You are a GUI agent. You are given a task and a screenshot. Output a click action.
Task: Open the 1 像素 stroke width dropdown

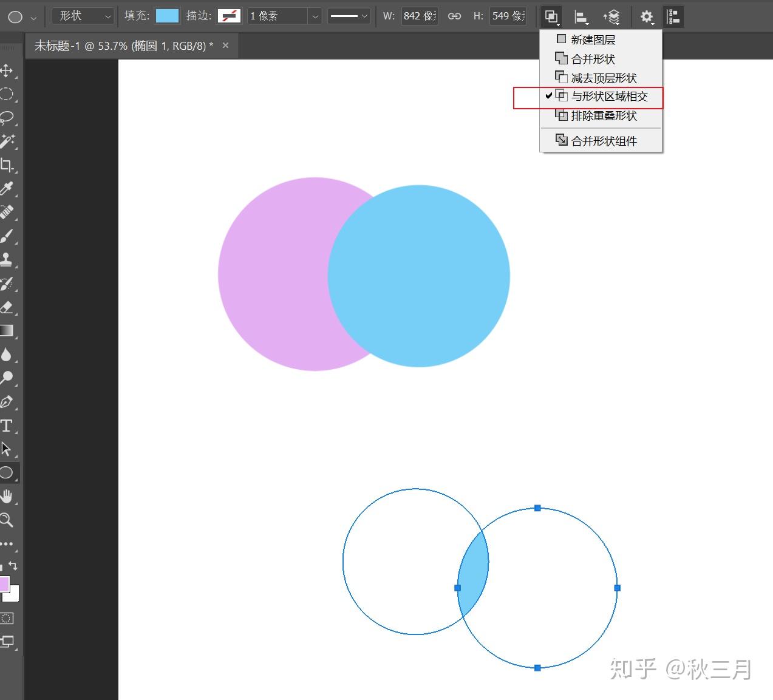tap(315, 16)
